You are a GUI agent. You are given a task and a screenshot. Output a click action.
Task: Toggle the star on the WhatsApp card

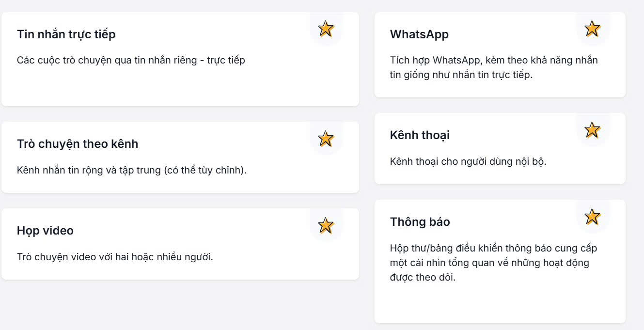click(x=592, y=29)
